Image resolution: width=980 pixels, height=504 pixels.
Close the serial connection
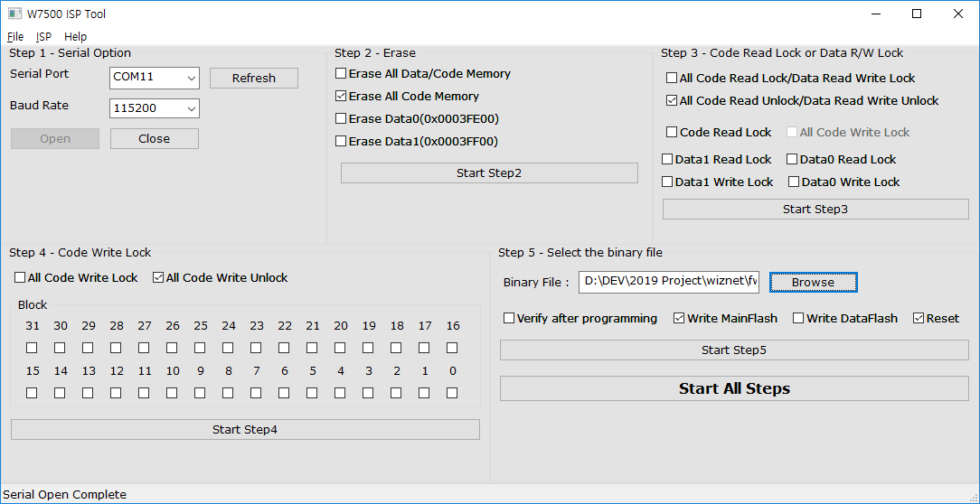click(x=155, y=139)
